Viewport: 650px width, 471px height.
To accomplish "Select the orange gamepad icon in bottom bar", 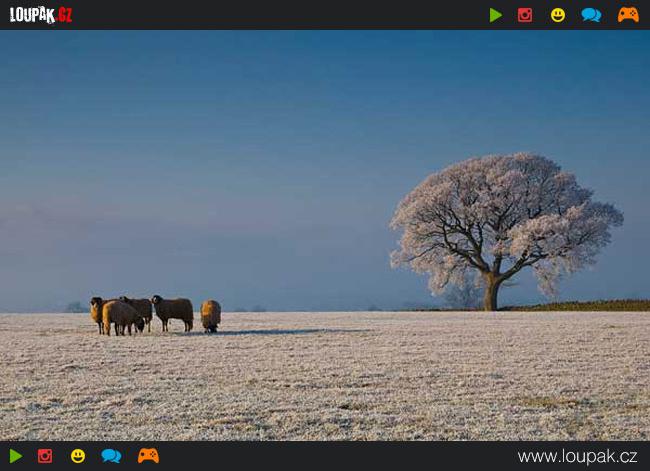I will 148,456.
